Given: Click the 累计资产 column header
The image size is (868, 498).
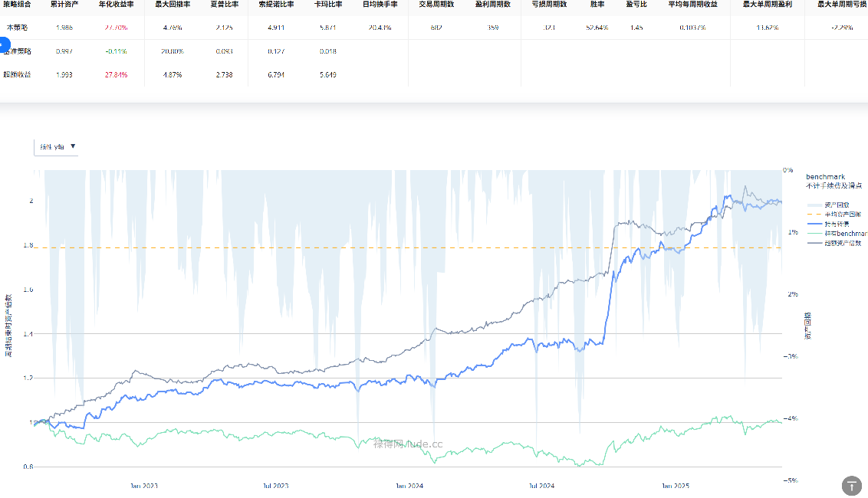Looking at the screenshot, I should point(64,5).
